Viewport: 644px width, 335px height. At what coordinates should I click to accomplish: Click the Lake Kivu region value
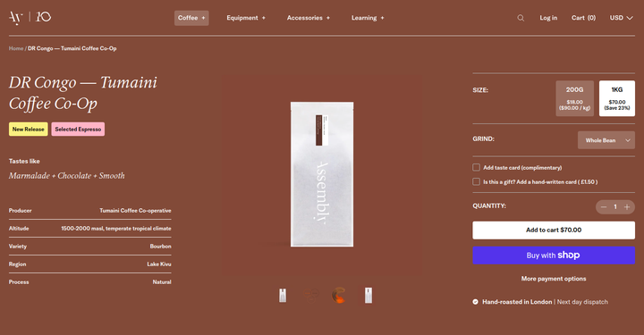click(x=159, y=264)
